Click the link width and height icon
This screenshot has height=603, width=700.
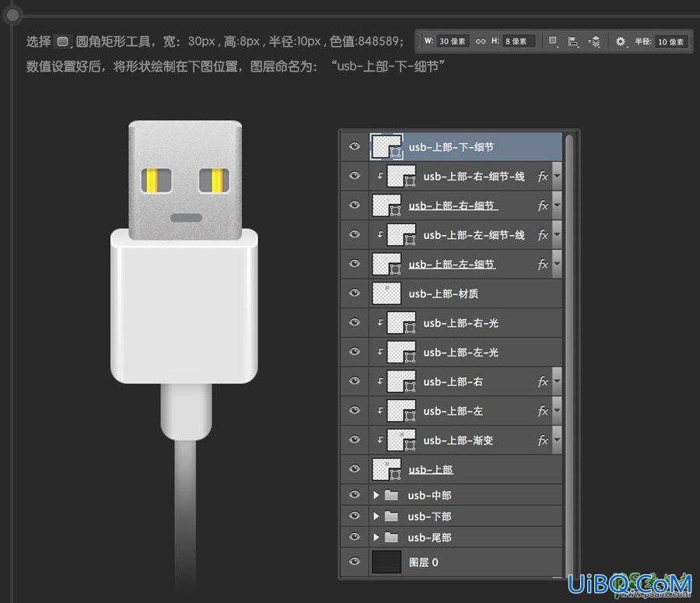481,41
